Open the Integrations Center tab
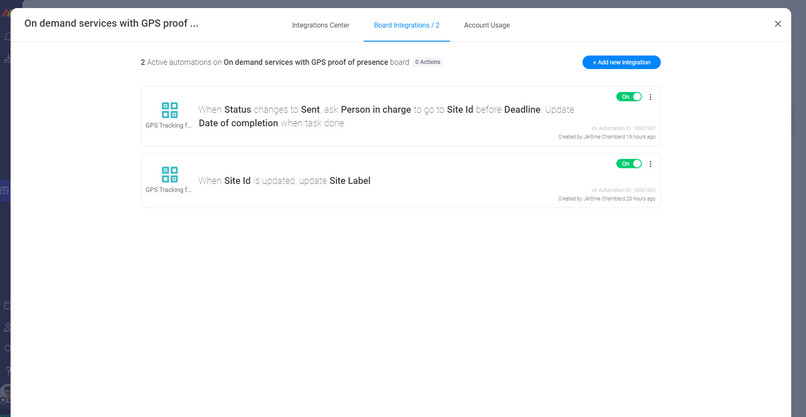The image size is (806, 417). pos(321,25)
